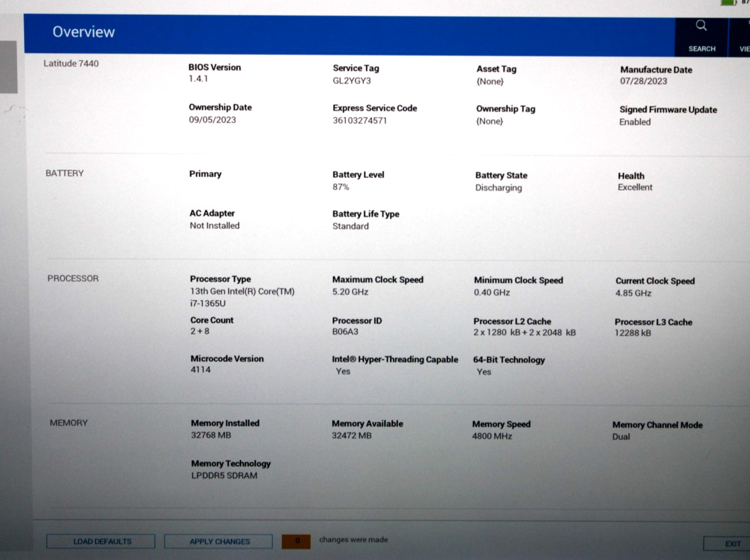Select Service Tag value GL2YGY3
The image size is (750, 560).
[352, 80]
